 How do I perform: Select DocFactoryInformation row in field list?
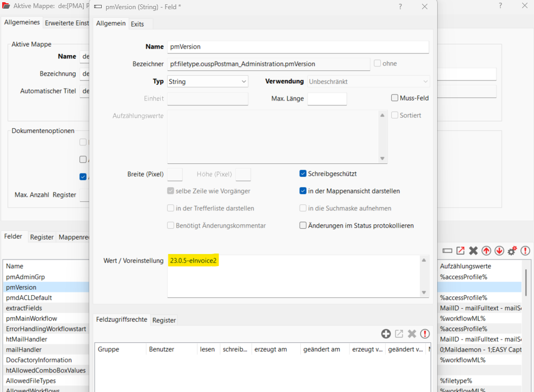coord(46,360)
